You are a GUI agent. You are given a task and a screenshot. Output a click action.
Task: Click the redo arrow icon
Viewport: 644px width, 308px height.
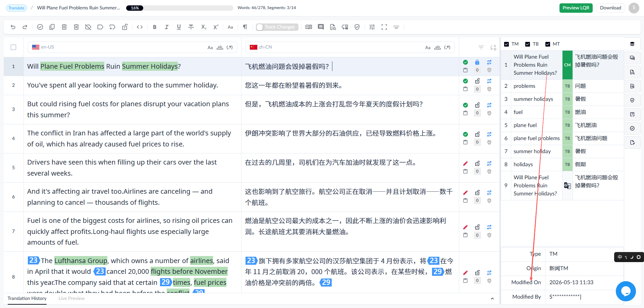pyautogui.click(x=25, y=27)
